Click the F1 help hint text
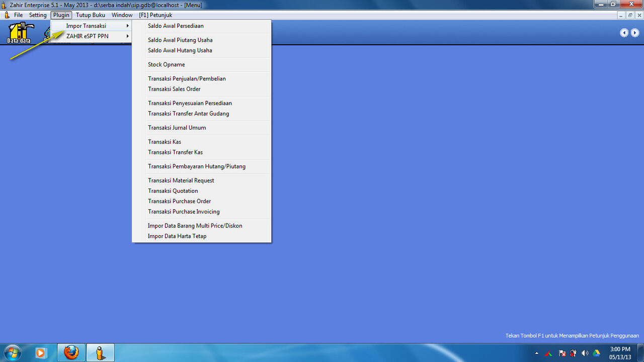This screenshot has width=644, height=362. (572, 336)
